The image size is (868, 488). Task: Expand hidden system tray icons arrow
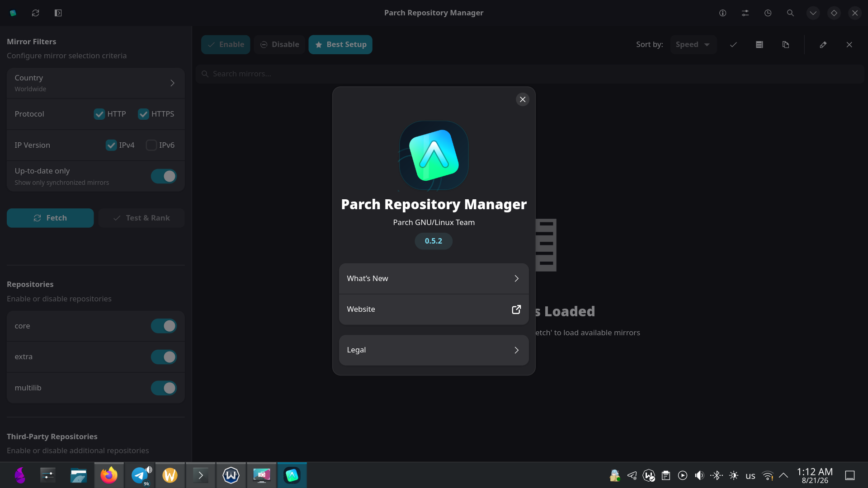pyautogui.click(x=783, y=475)
